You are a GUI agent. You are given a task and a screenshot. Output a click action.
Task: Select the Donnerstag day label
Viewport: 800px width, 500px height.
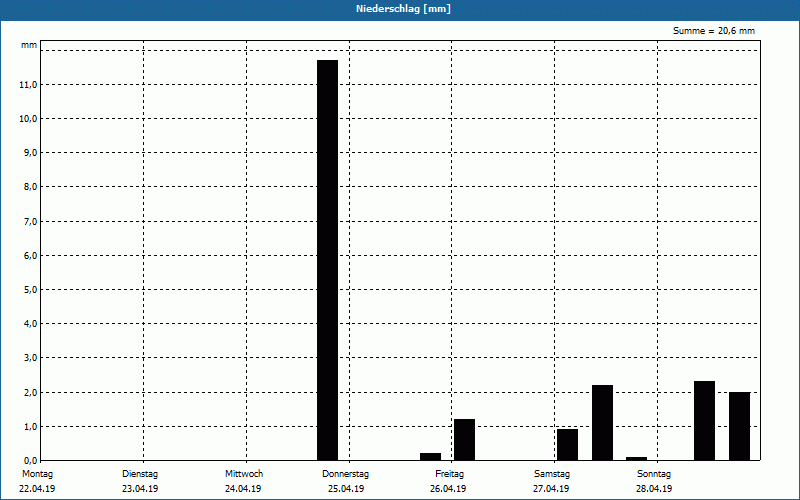345,474
